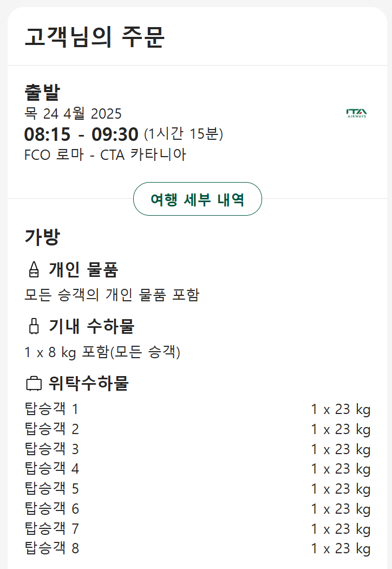Click the checked baggage suitcase icon

coord(34,384)
